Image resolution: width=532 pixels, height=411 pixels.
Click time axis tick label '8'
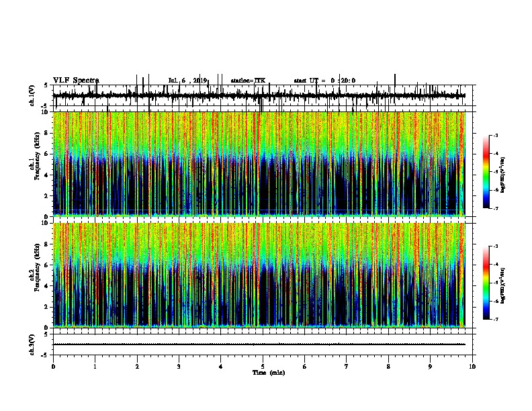point(388,367)
